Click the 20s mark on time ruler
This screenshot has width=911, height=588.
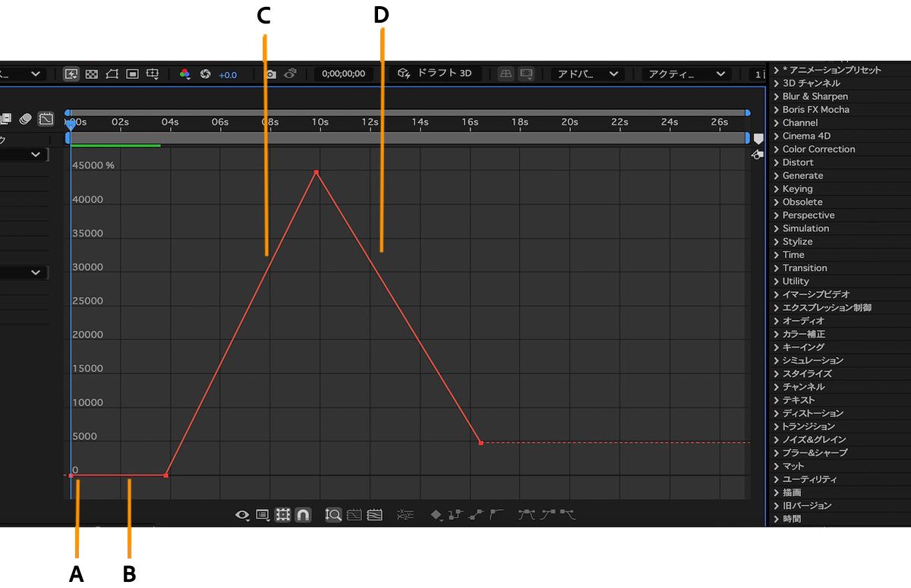point(569,122)
